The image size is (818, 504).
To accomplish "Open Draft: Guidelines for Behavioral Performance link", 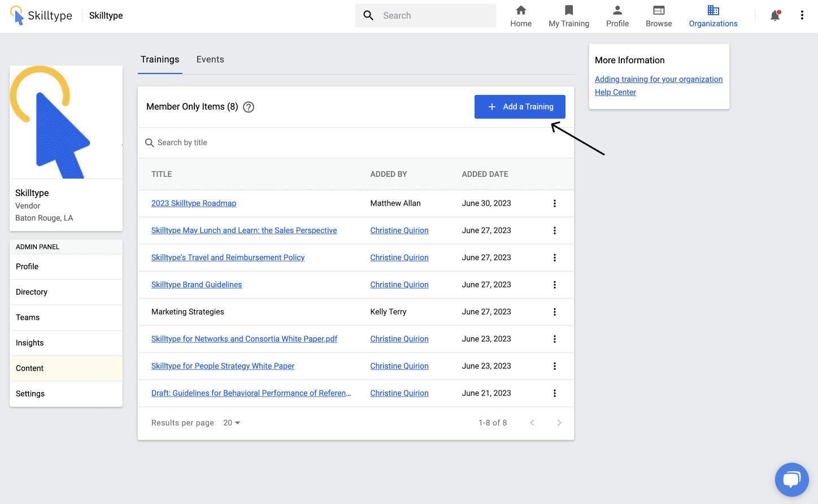I will tap(251, 393).
